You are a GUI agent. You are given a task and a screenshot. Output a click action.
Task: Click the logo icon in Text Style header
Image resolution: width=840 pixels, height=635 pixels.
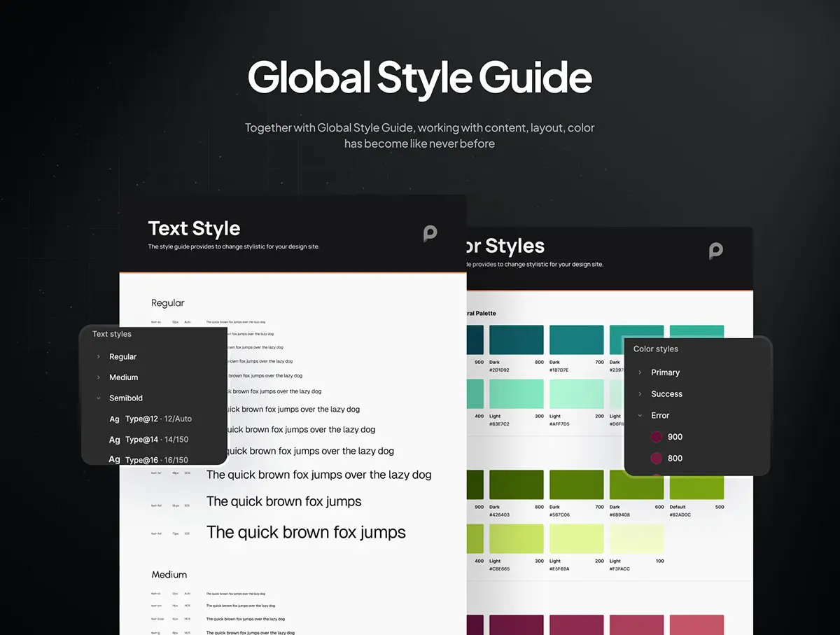430,233
